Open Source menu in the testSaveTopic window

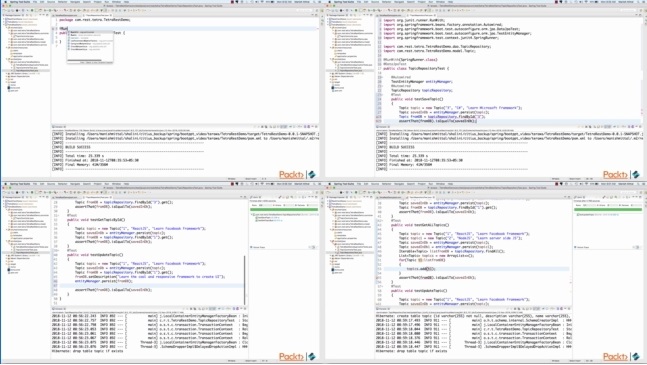[375, 2]
